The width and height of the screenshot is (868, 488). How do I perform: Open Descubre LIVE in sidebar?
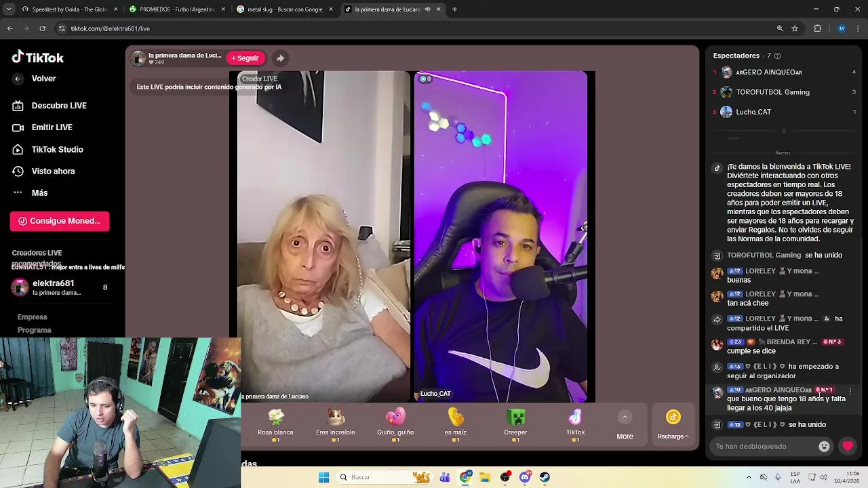coord(59,106)
